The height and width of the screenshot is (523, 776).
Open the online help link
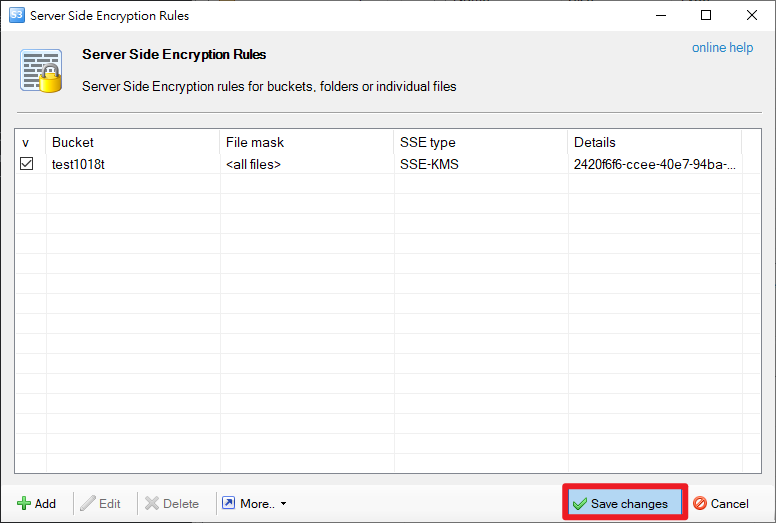point(722,48)
